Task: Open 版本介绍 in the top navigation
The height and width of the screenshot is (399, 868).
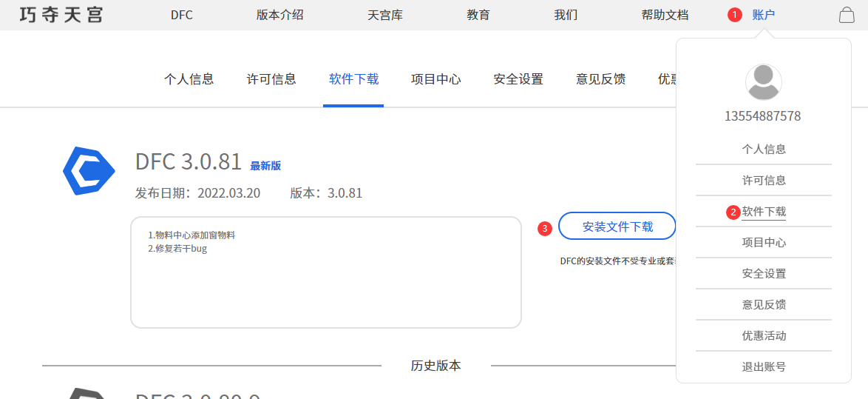Action: pyautogui.click(x=279, y=15)
